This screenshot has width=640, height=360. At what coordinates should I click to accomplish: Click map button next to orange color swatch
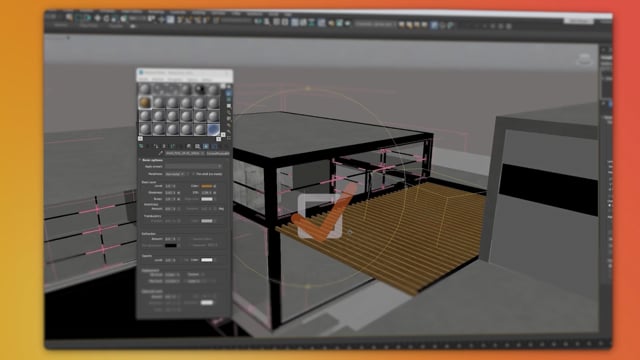215,186
